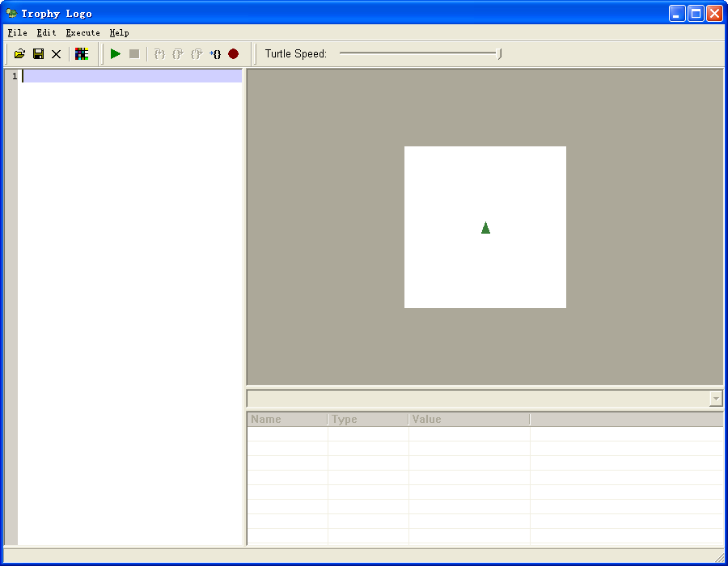Open the Execute menu
The width and height of the screenshot is (728, 566).
click(83, 33)
